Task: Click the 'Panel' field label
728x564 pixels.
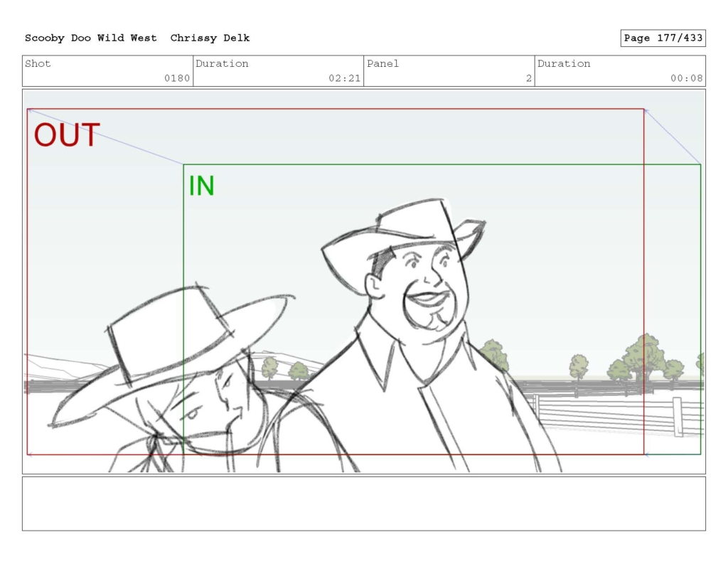Action: pyautogui.click(x=382, y=63)
